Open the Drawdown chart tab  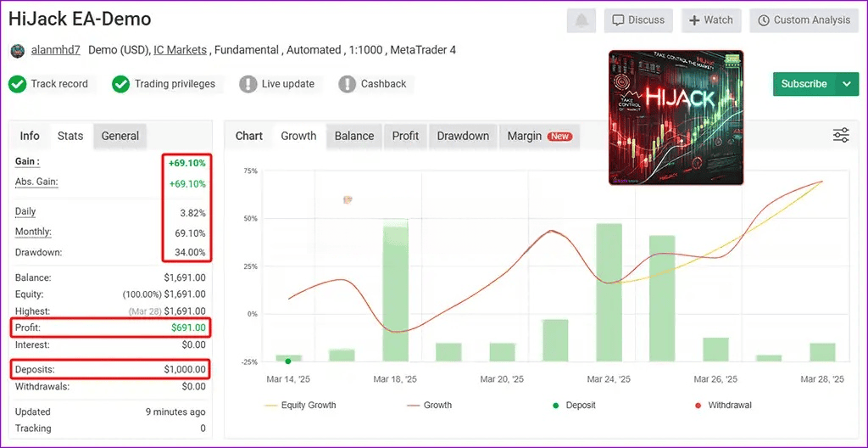(463, 137)
